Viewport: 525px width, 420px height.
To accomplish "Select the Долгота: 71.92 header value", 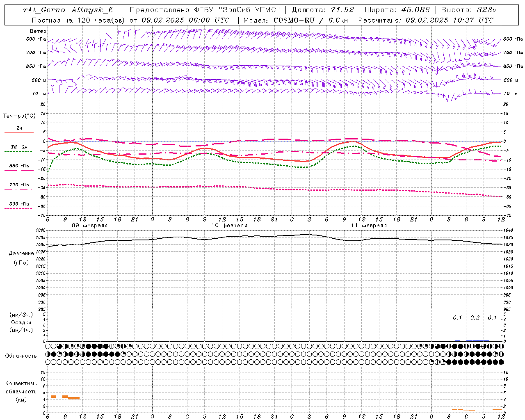I will coord(323,10).
